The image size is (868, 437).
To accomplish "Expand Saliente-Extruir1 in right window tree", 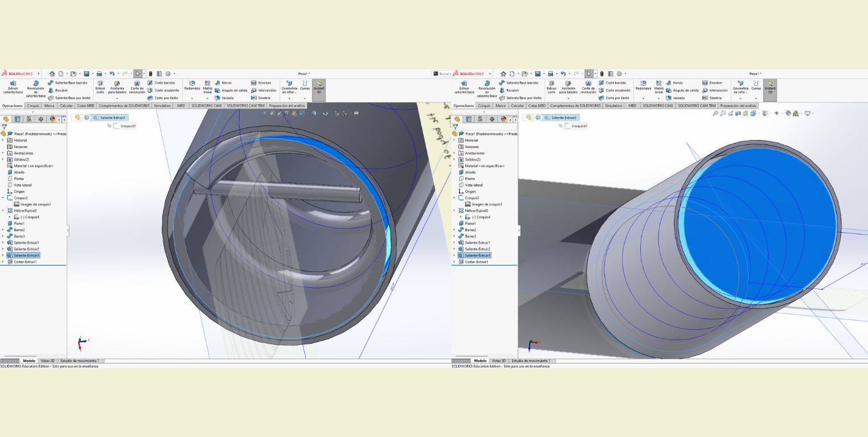I will tap(454, 242).
